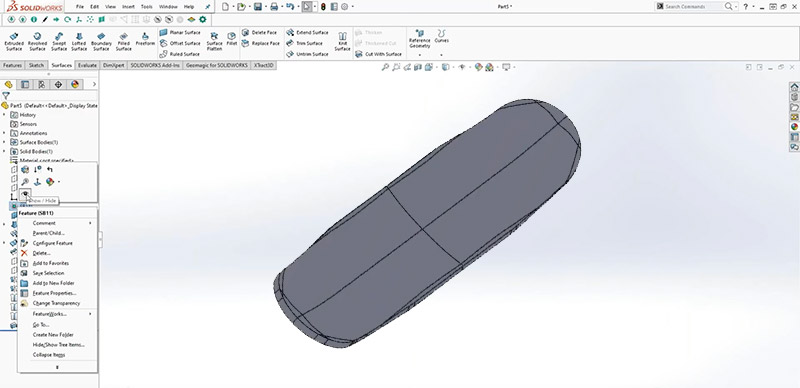Choose Hide/Show Tree Items...
Screen dimensions: 800x388
click(59, 345)
